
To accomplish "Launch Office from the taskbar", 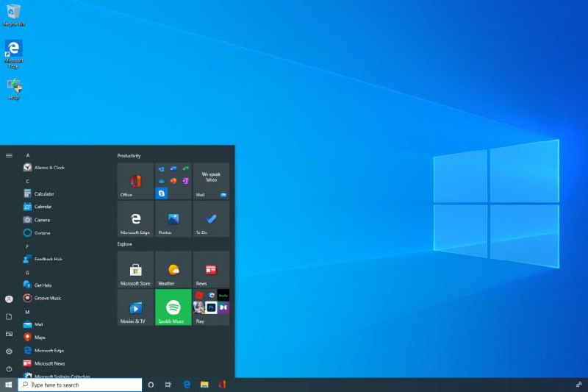I will [x=223, y=385].
